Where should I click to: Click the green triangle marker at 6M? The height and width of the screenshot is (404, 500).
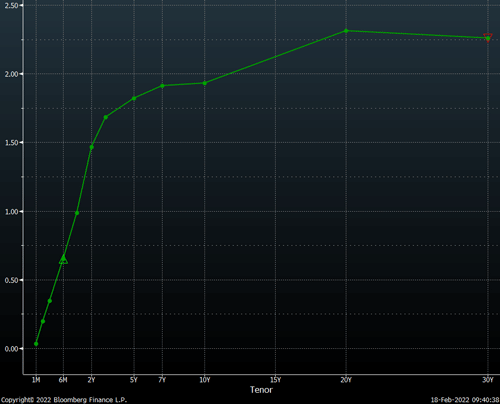[63, 259]
